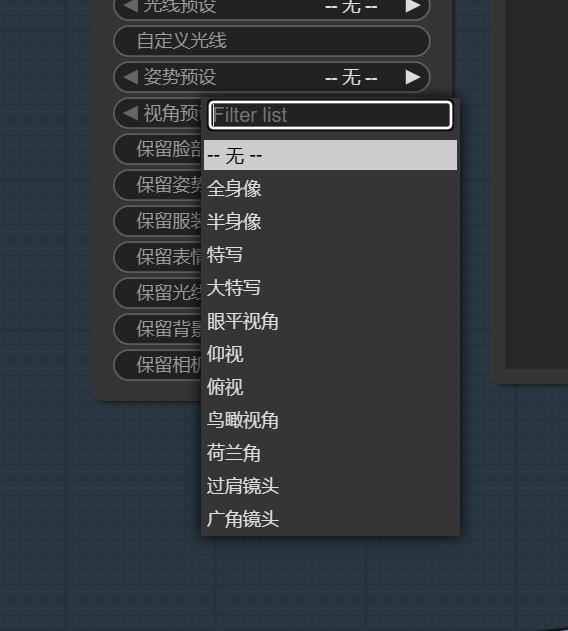This screenshot has width=568, height=631.
Task: Click the 自定义光线 text field
Action: click(272, 41)
